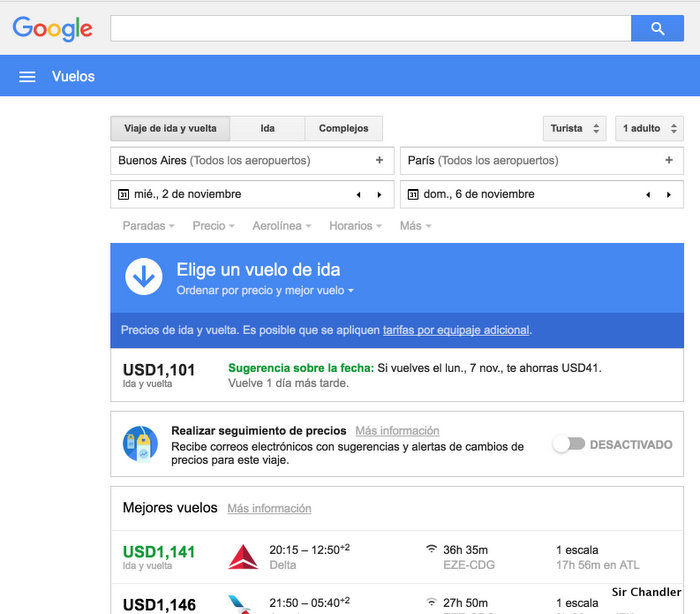Go to previous return date arrow
700x614 pixels.
(x=648, y=195)
